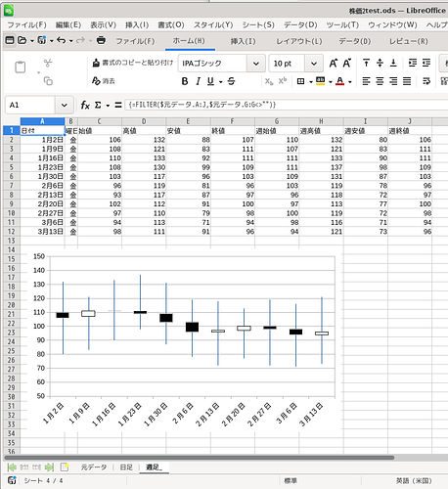Click 書式のコピーと貼り付け button
This screenshot has height=489, width=448.
click(133, 63)
